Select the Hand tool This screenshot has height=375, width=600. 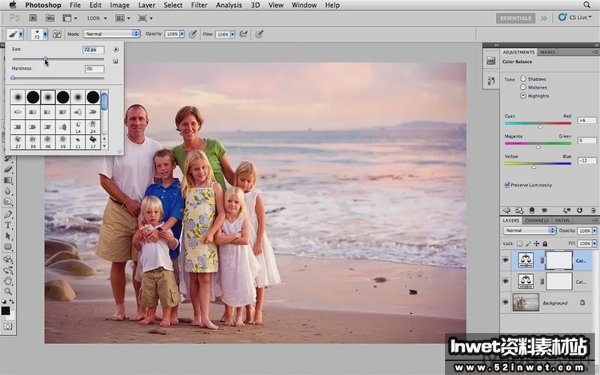pos(8,281)
